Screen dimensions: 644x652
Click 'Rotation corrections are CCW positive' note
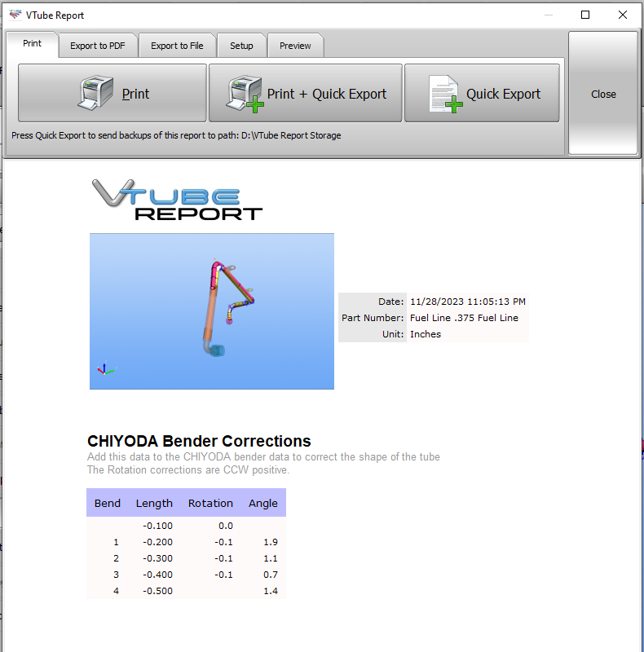point(188,470)
